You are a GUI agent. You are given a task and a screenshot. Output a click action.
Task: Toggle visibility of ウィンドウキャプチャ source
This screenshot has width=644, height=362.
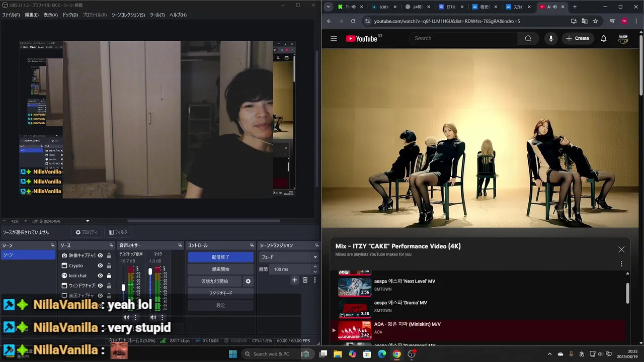point(100,286)
